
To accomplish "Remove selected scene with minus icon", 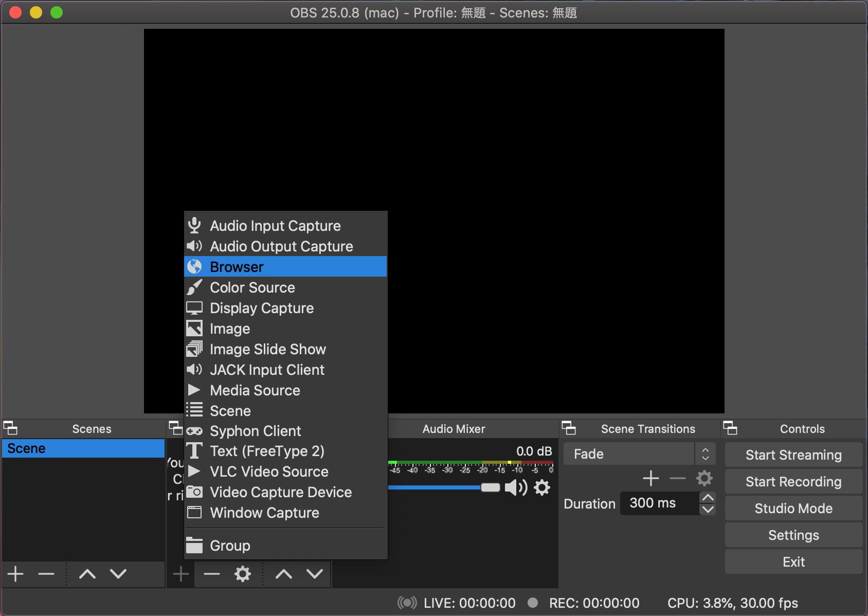I will (46, 574).
